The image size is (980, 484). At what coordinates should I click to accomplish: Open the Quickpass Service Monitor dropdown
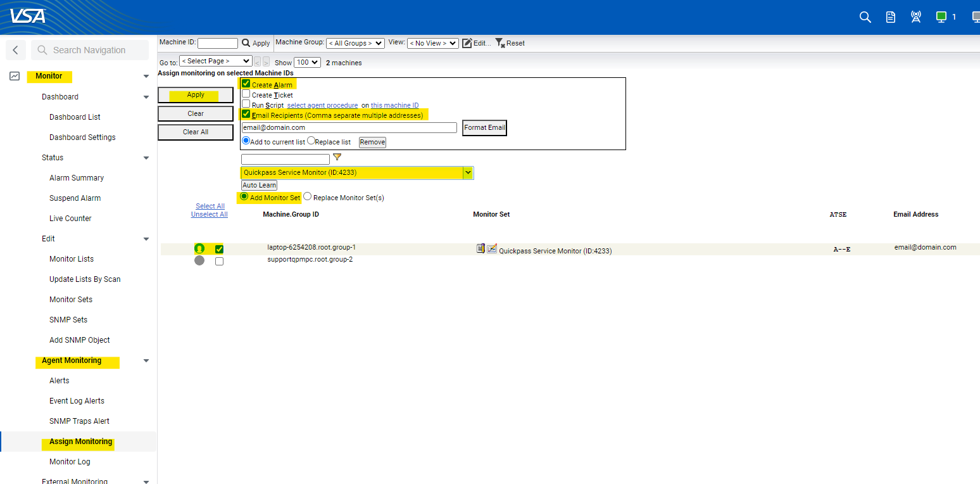click(x=358, y=172)
